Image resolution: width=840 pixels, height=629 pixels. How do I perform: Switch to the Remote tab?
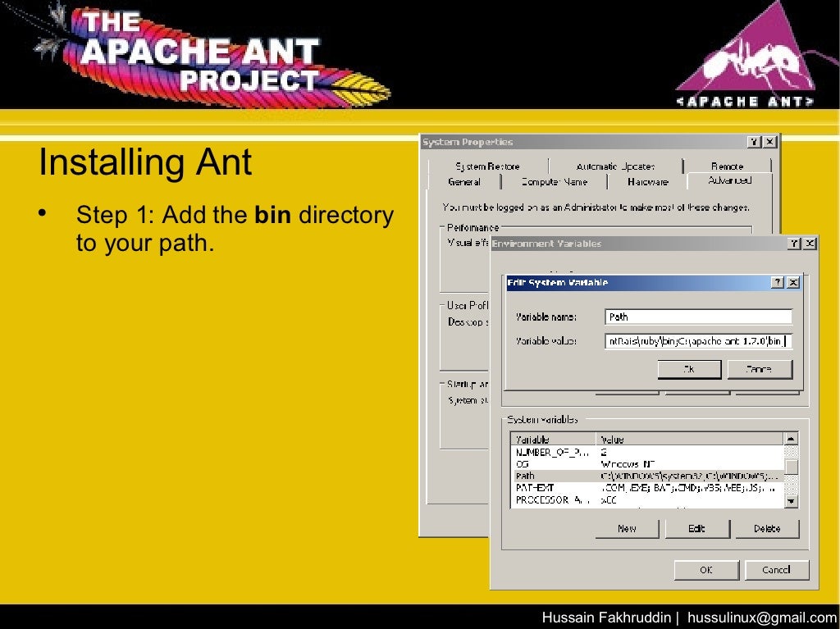point(728,166)
